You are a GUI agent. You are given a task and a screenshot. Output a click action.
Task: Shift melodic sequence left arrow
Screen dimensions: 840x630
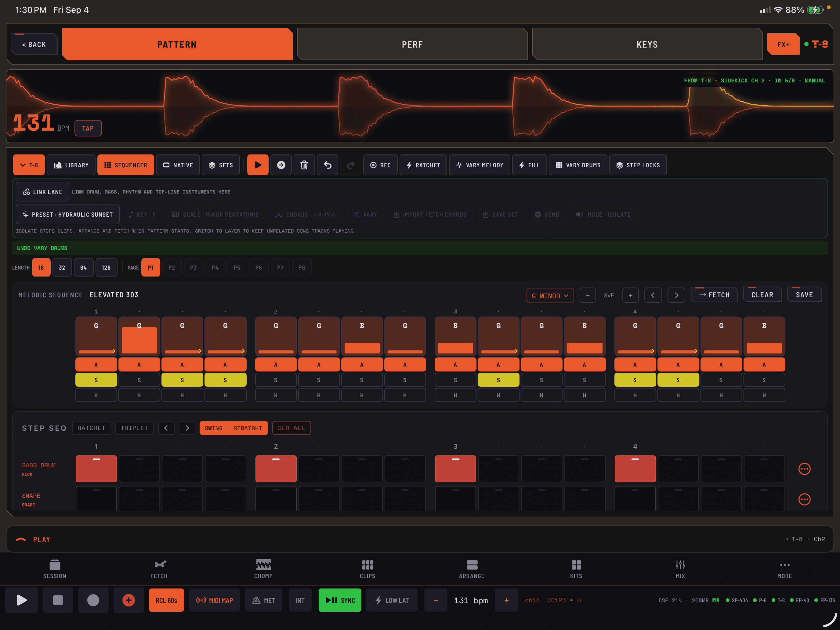coord(653,295)
